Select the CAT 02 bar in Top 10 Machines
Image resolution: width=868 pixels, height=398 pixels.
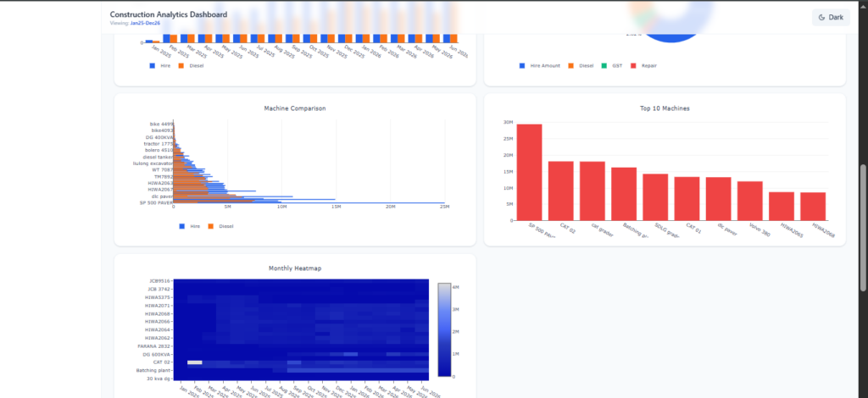click(x=561, y=191)
